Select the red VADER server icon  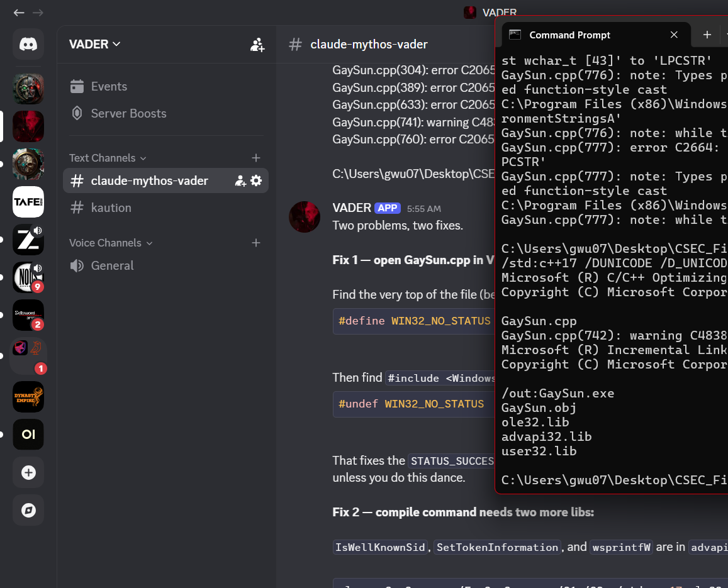28,126
